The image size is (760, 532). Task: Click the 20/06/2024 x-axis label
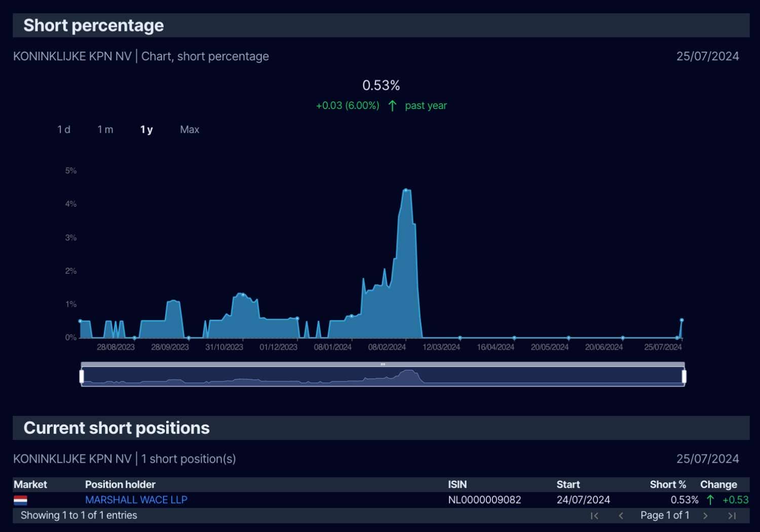point(604,347)
